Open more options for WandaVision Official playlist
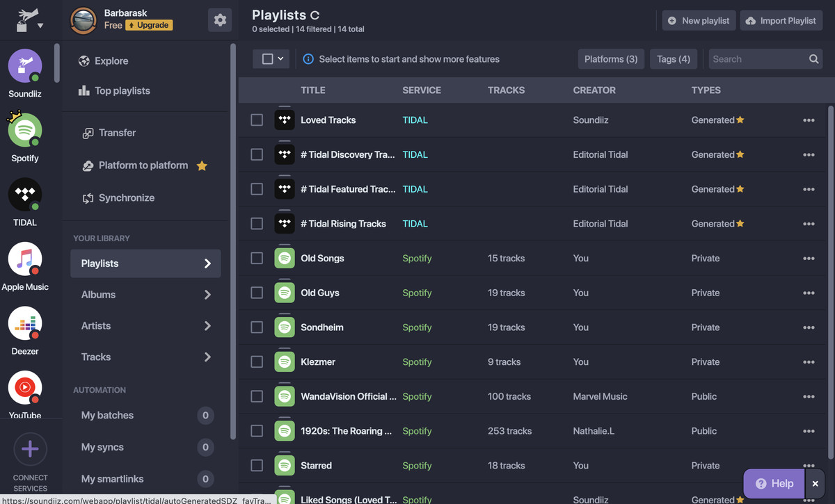Image resolution: width=835 pixels, height=504 pixels. (809, 397)
